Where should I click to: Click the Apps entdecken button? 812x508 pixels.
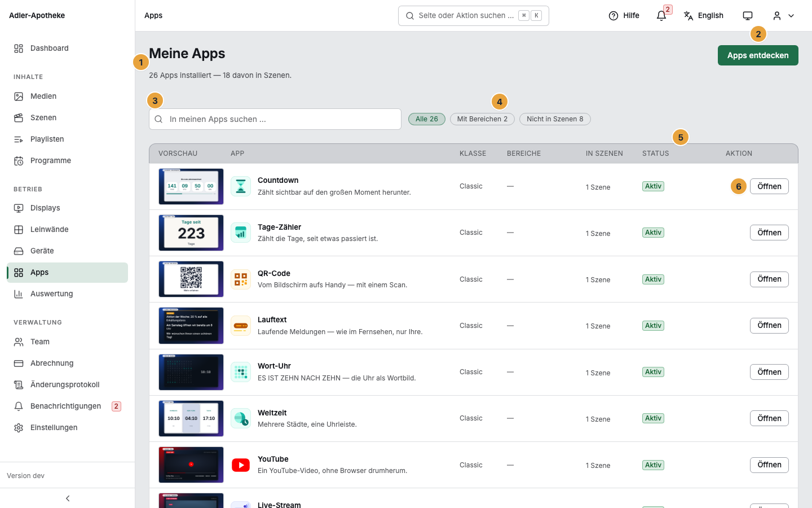(758, 55)
